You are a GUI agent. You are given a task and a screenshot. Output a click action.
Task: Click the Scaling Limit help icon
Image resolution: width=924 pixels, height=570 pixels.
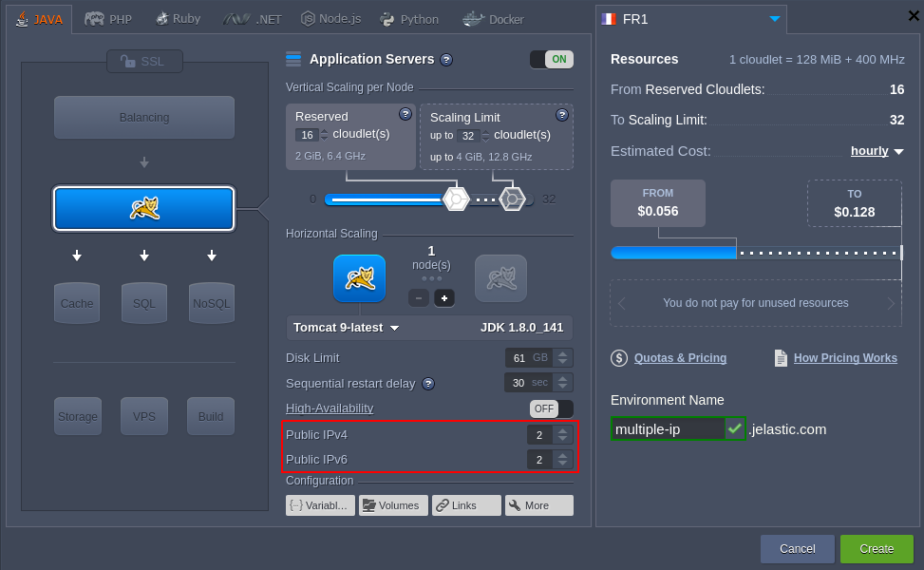tap(562, 115)
